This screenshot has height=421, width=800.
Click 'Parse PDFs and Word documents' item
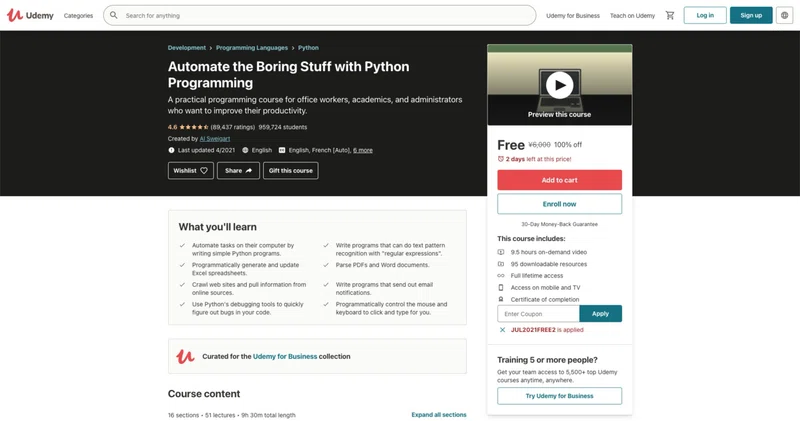tap(382, 265)
